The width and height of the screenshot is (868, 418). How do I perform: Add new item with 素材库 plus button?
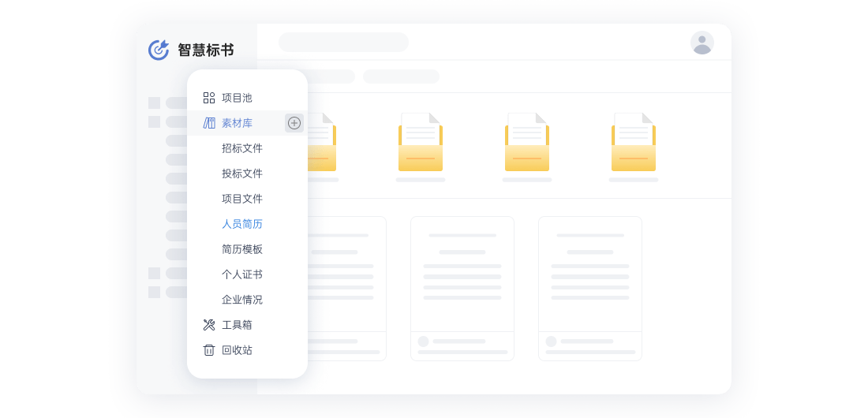[x=294, y=123]
